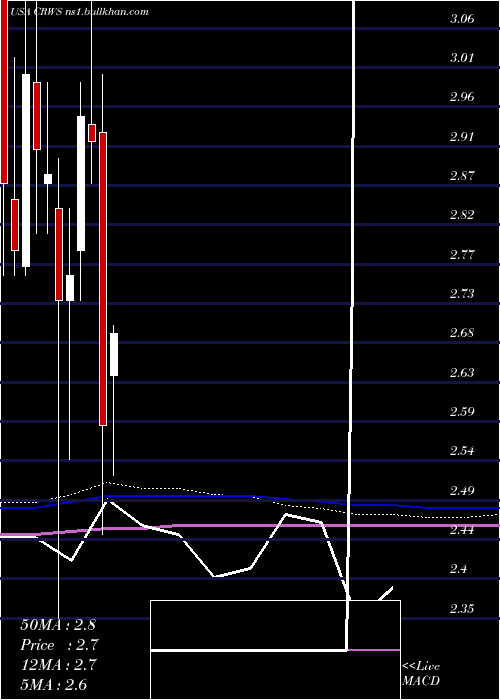Select the 2.73 price axis label
Screen dimensions: 500x700
click(x=462, y=294)
